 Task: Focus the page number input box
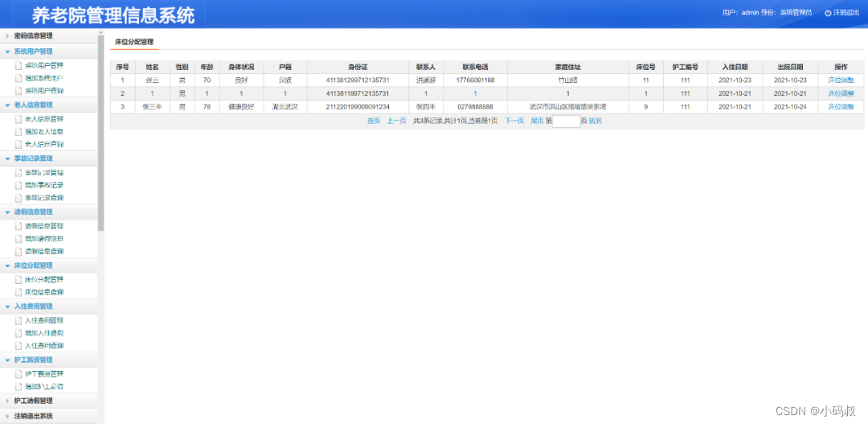coord(567,121)
